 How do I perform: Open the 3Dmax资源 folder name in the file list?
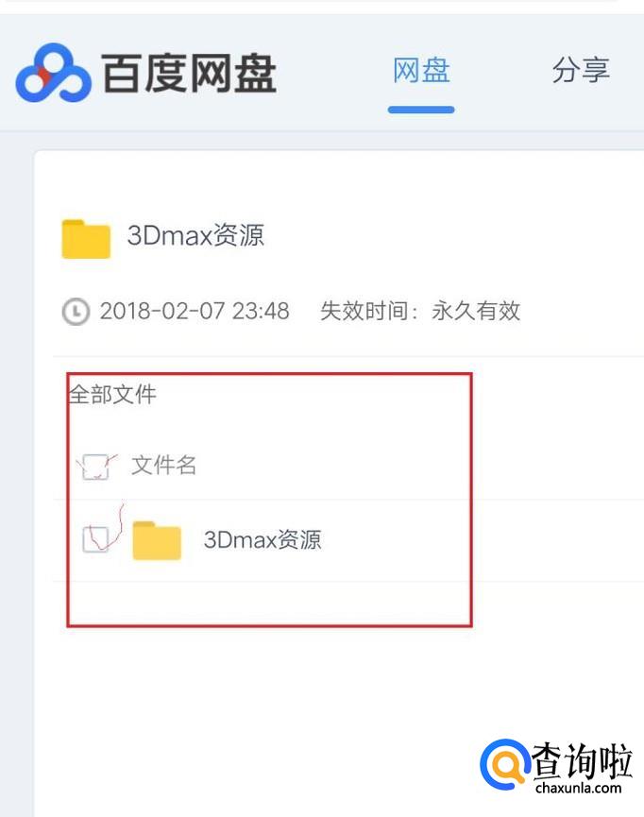point(263,540)
